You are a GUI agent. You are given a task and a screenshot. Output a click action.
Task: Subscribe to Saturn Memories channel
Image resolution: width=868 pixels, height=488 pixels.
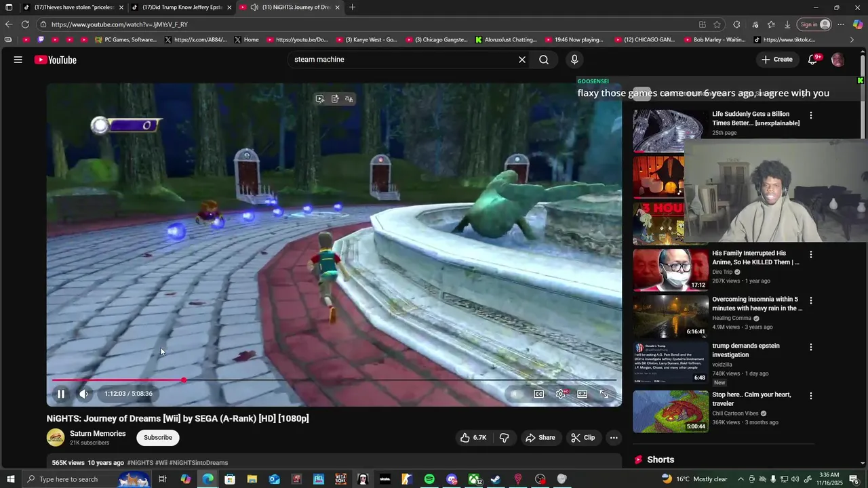point(158,438)
